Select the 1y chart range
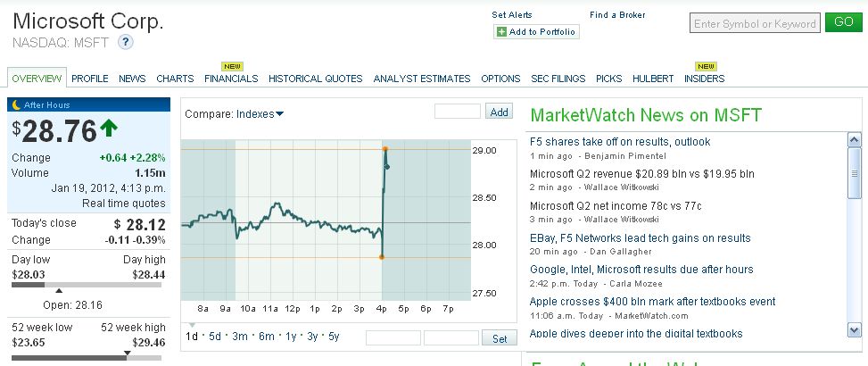868x366 pixels. point(290,337)
